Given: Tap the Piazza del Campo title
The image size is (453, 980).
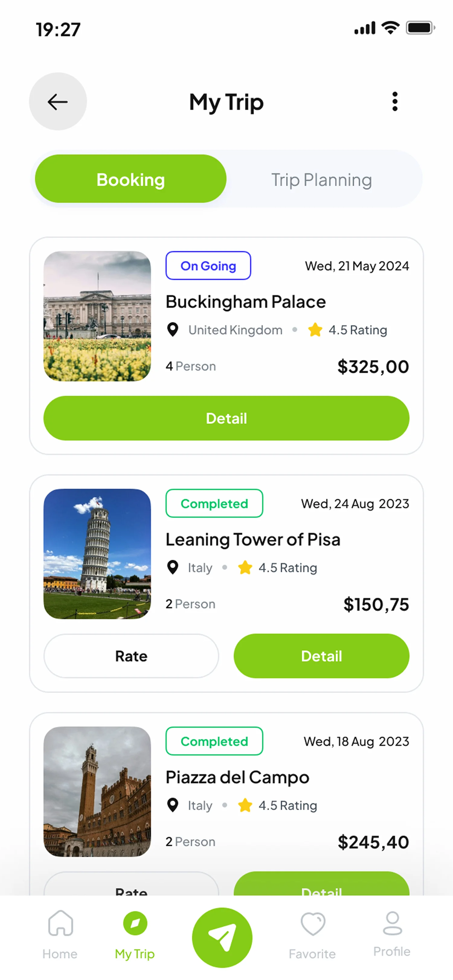Looking at the screenshot, I should (x=237, y=777).
